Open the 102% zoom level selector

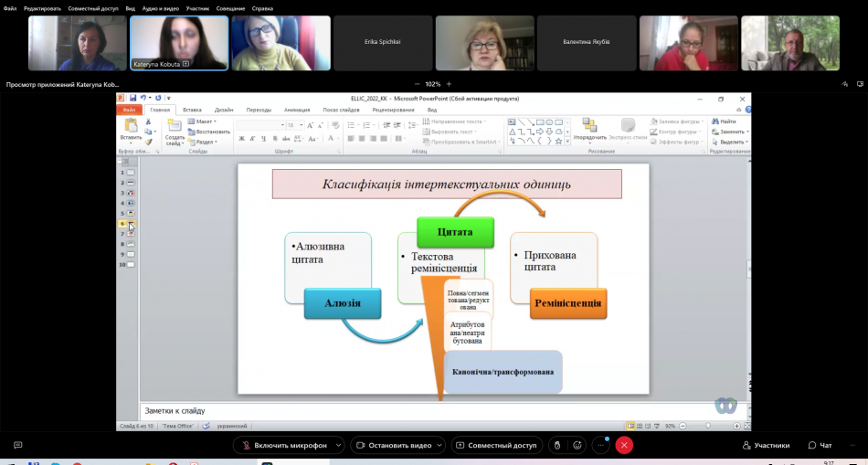[x=433, y=84]
